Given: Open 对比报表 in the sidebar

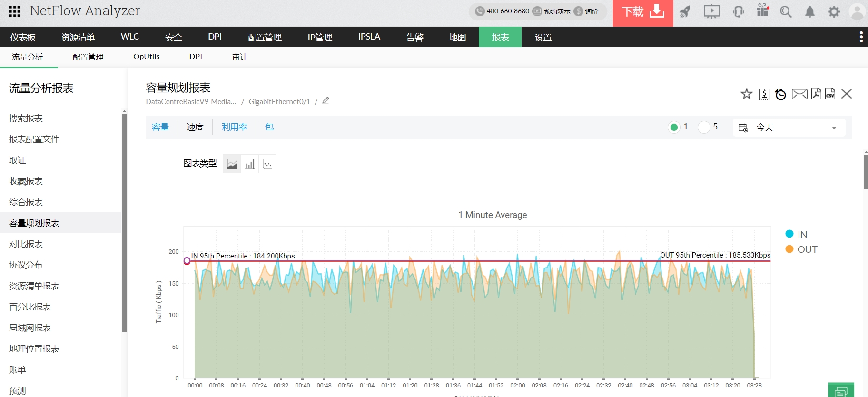Looking at the screenshot, I should tap(26, 244).
